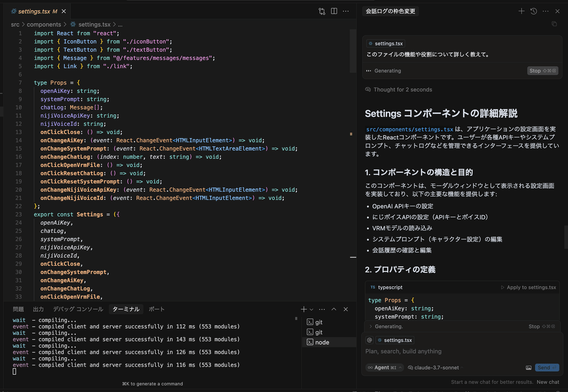Screen dimensions: 568x392
Task: Maximize the panel with the chevron icon
Action: (334, 309)
